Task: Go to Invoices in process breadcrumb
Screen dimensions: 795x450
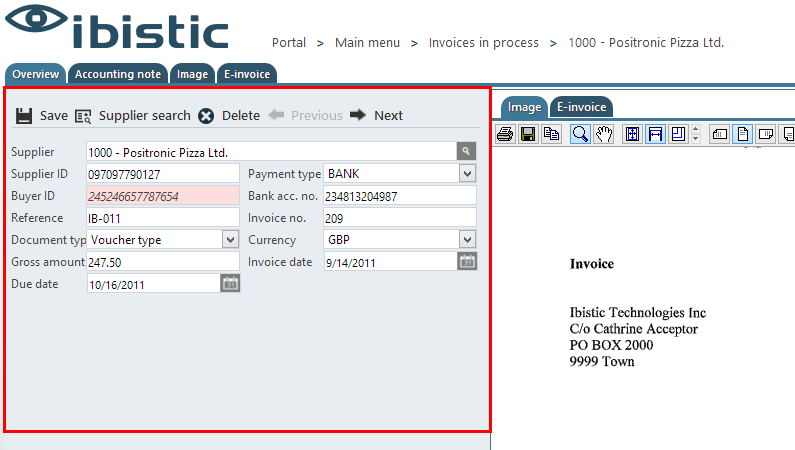Action: tap(484, 43)
